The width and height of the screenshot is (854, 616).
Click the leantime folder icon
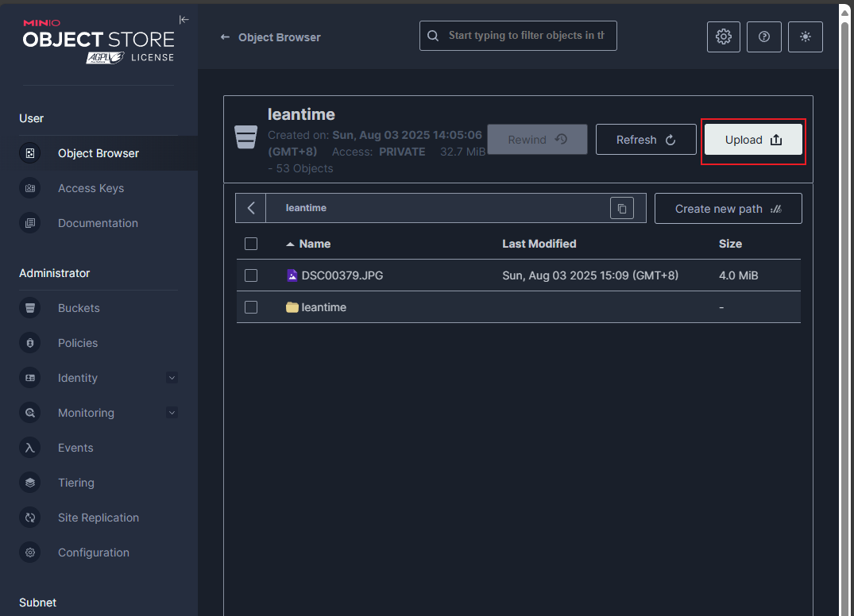click(x=292, y=307)
